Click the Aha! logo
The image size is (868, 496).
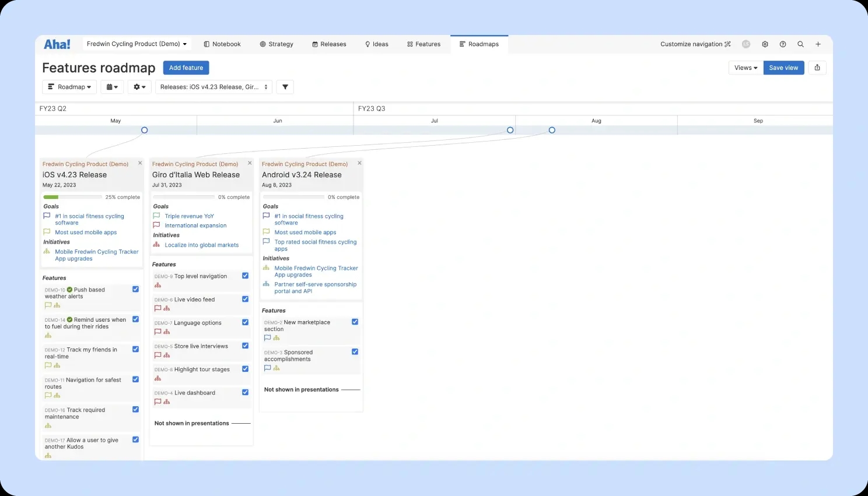pos(57,44)
